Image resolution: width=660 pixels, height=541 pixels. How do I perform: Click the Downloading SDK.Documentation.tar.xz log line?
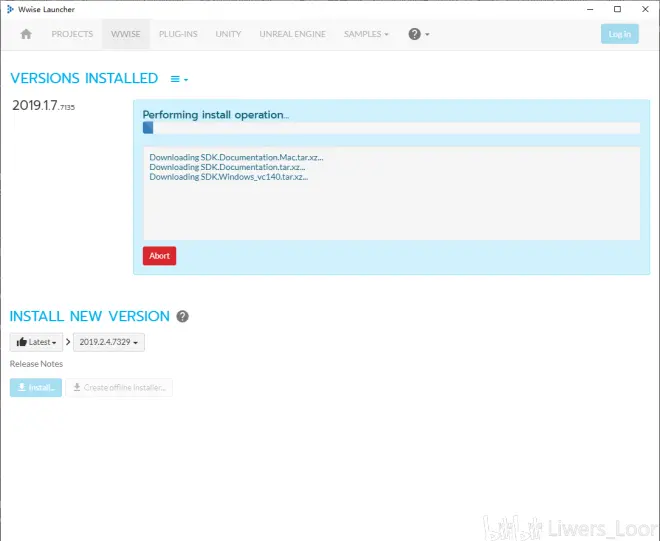click(x=227, y=167)
